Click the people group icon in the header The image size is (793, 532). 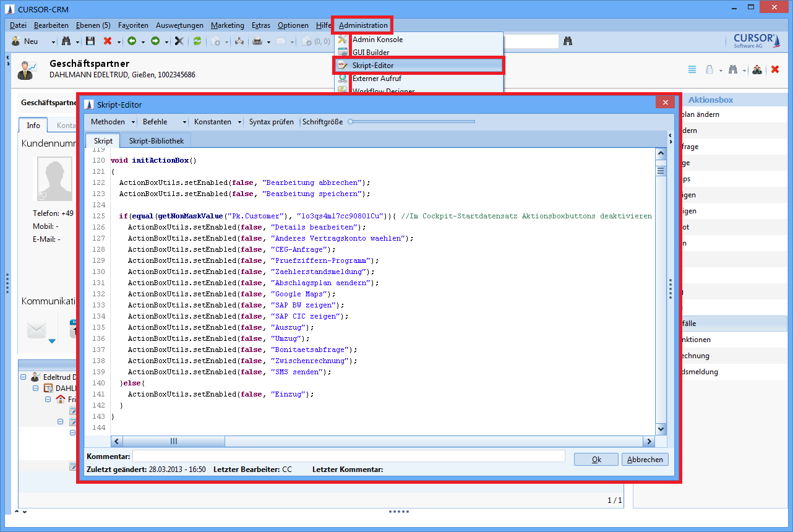click(x=757, y=70)
